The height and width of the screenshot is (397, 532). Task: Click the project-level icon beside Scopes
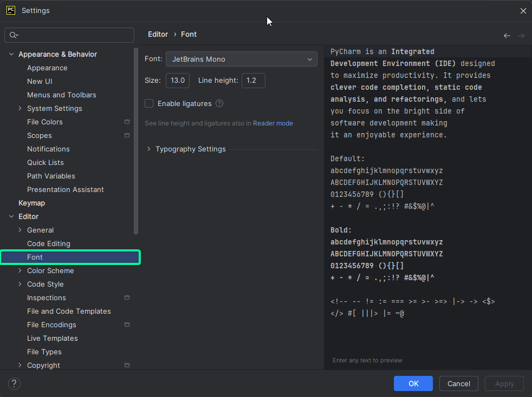point(127,135)
